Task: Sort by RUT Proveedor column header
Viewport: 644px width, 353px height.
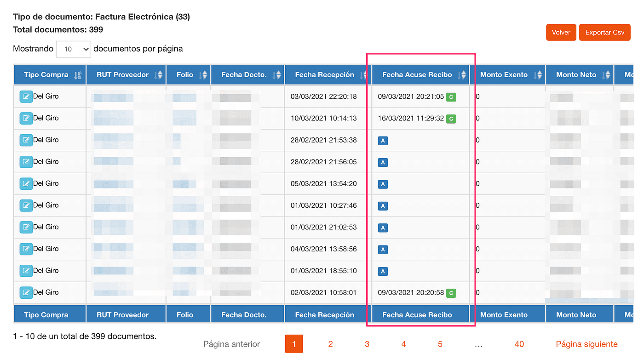Action: [126, 74]
